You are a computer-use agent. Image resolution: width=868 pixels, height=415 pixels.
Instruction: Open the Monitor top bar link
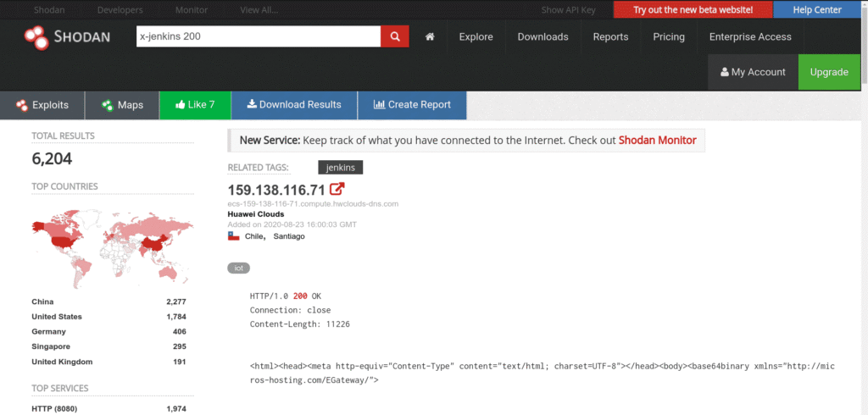click(192, 10)
